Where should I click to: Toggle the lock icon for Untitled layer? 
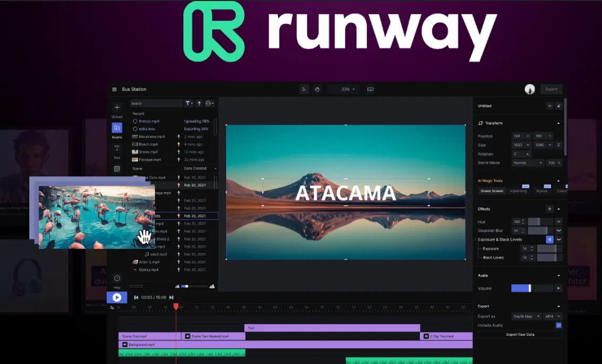click(x=558, y=106)
